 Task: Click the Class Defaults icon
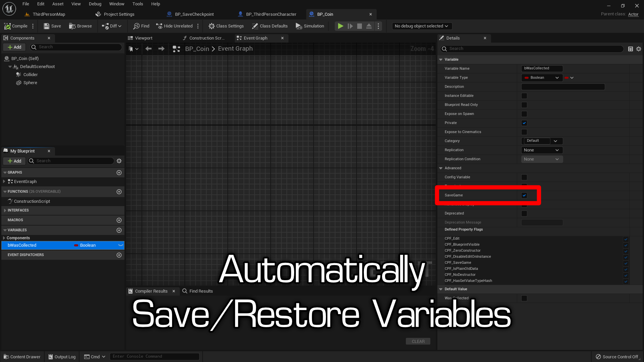click(x=255, y=26)
